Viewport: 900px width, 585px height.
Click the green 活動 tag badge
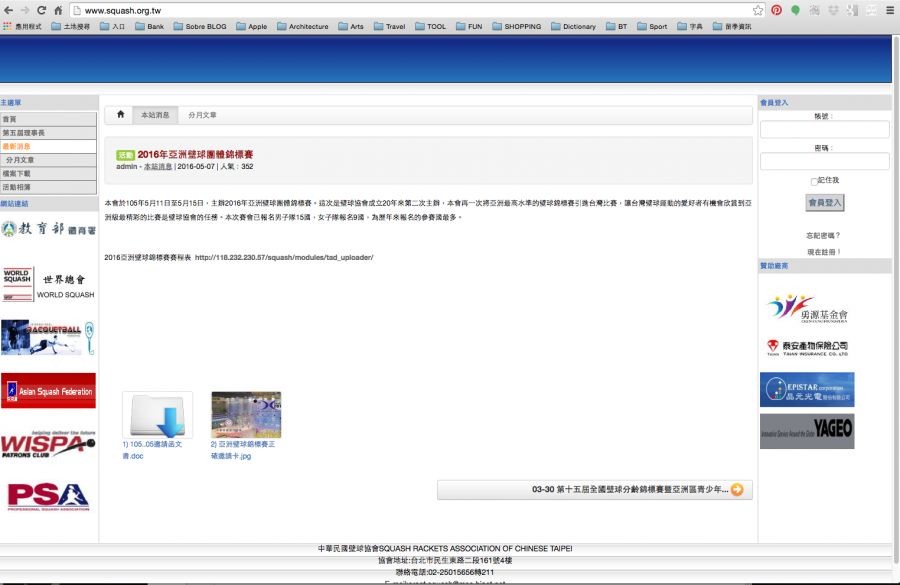[125, 155]
